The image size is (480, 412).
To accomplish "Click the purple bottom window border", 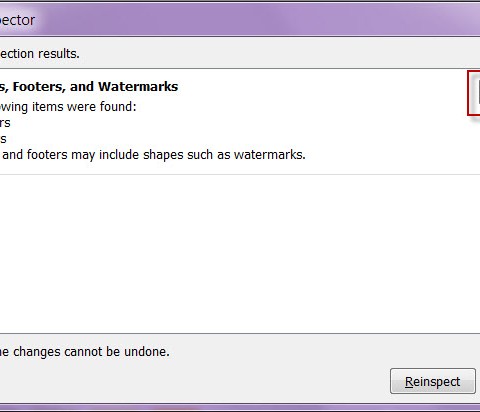I will point(240,407).
